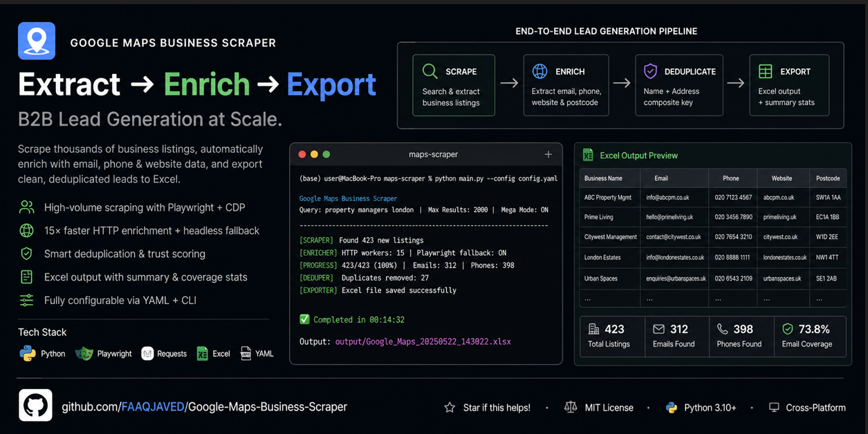This screenshot has width=868, height=434.
Task: Click the SE1 2AB postcode cell
Action: click(827, 279)
